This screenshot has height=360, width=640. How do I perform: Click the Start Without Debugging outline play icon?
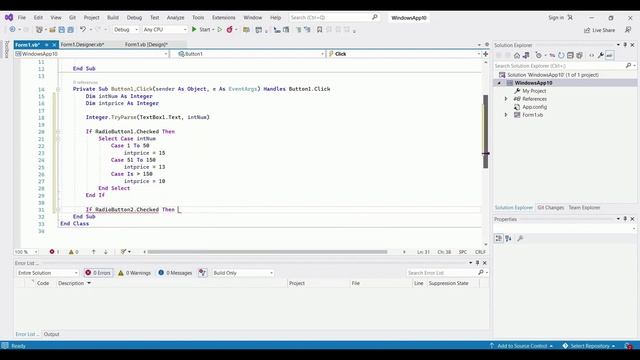(220, 29)
